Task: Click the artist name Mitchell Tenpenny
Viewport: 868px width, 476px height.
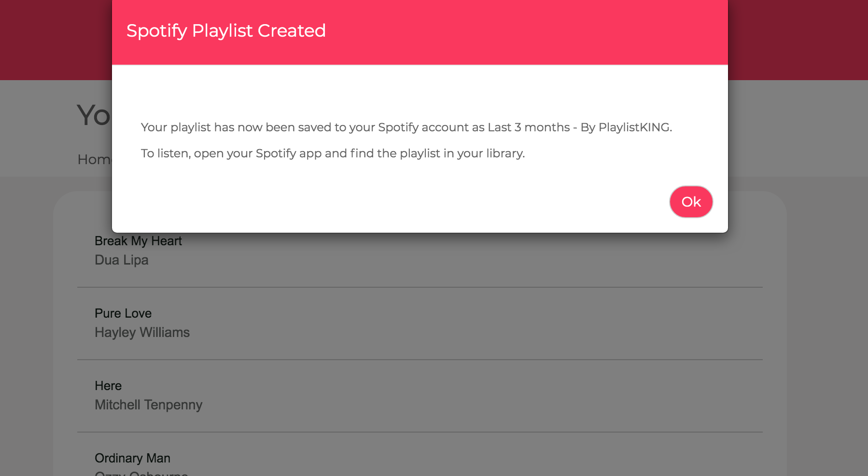Action: tap(148, 405)
